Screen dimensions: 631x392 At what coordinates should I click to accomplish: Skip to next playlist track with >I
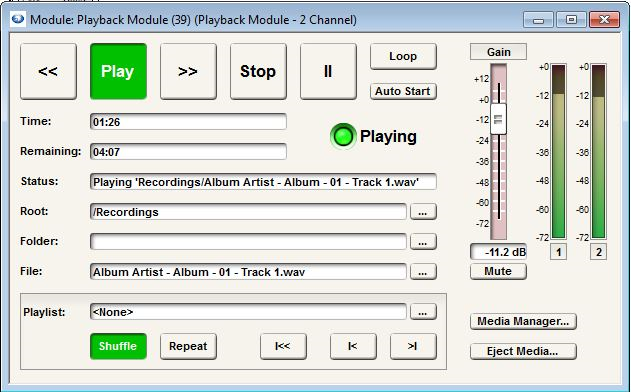[x=413, y=346]
